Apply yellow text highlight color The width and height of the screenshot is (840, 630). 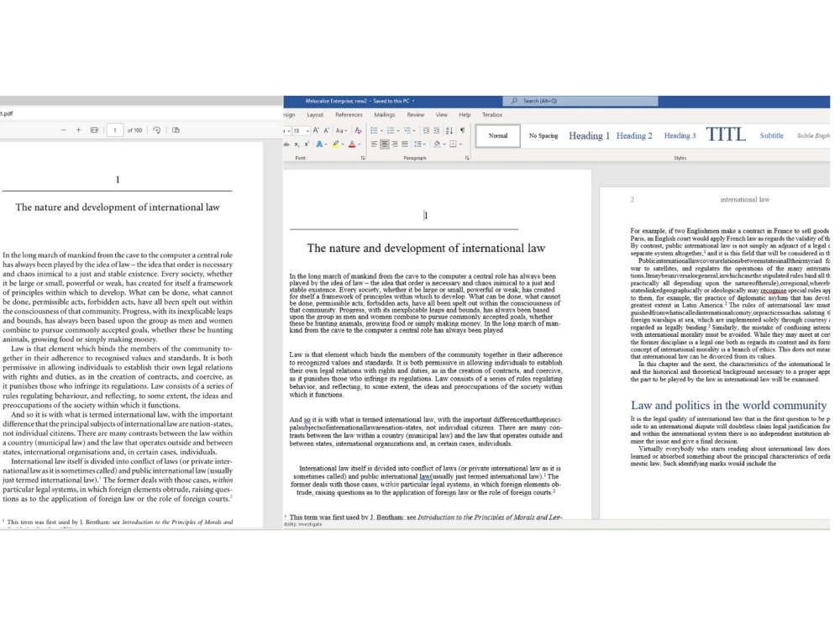coord(336,144)
